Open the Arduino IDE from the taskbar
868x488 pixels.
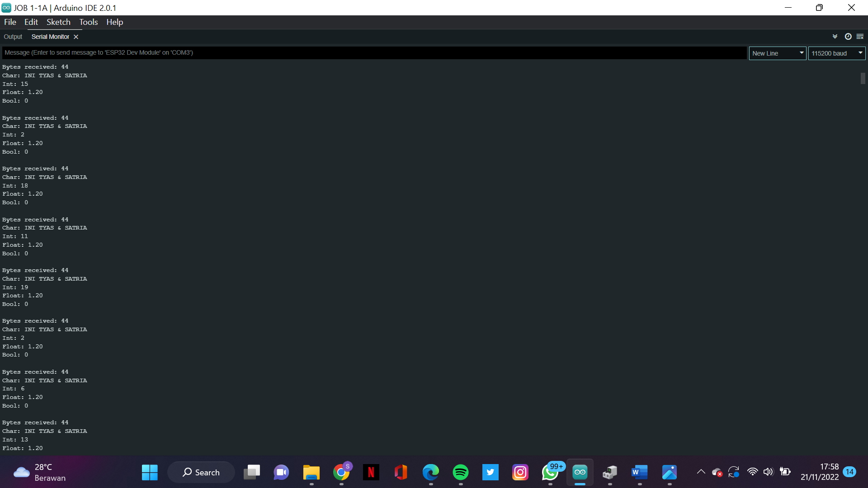click(x=580, y=472)
